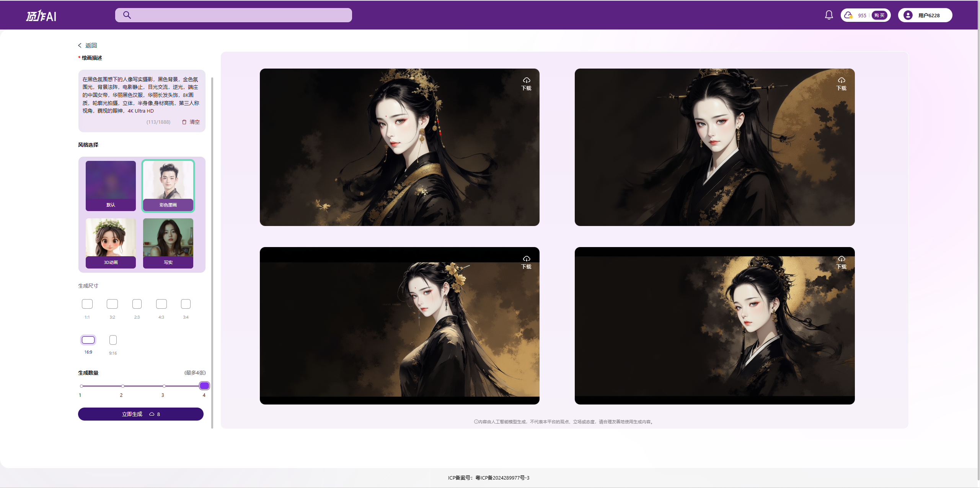980x488 pixels.
Task: Choose the 写实 realistic style
Action: pyautogui.click(x=168, y=243)
